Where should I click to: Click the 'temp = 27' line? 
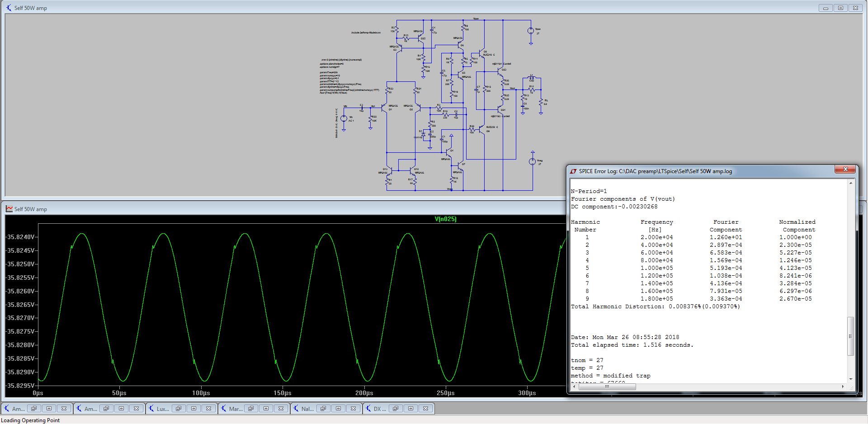(x=587, y=368)
